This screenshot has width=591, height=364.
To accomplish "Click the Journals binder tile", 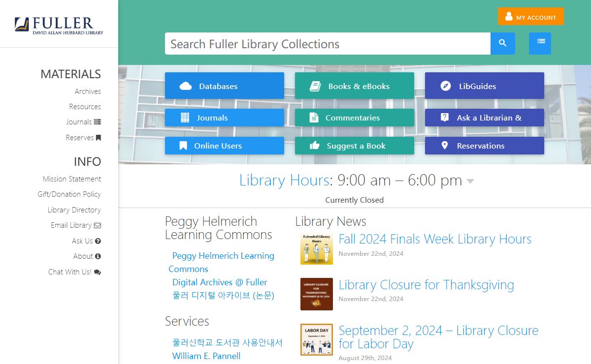I will tap(224, 118).
